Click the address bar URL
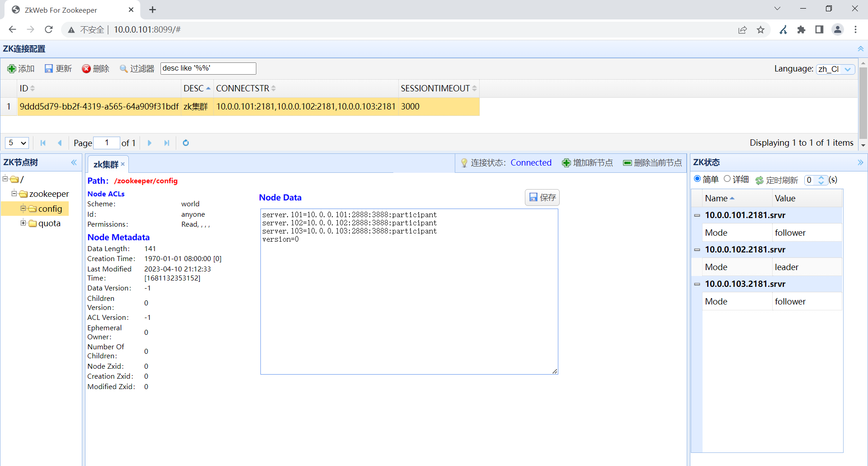Viewport: 868px width, 466px height. tap(147, 29)
